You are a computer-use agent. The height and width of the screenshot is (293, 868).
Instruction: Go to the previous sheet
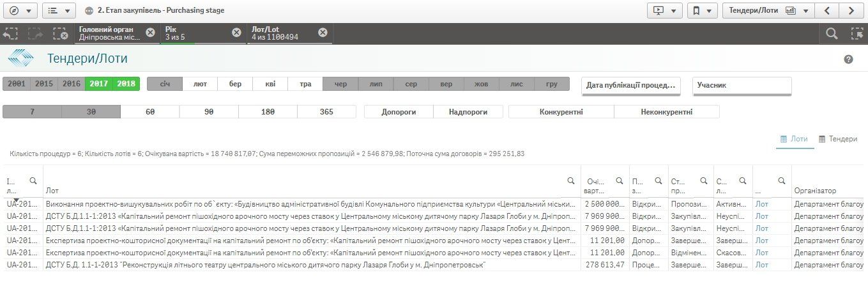827,10
